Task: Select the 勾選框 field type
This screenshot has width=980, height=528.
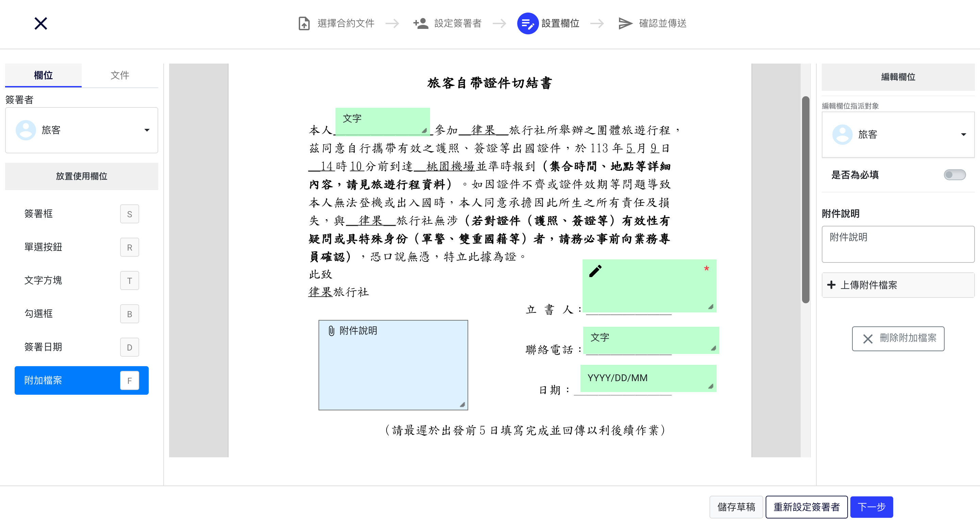Action: click(39, 313)
